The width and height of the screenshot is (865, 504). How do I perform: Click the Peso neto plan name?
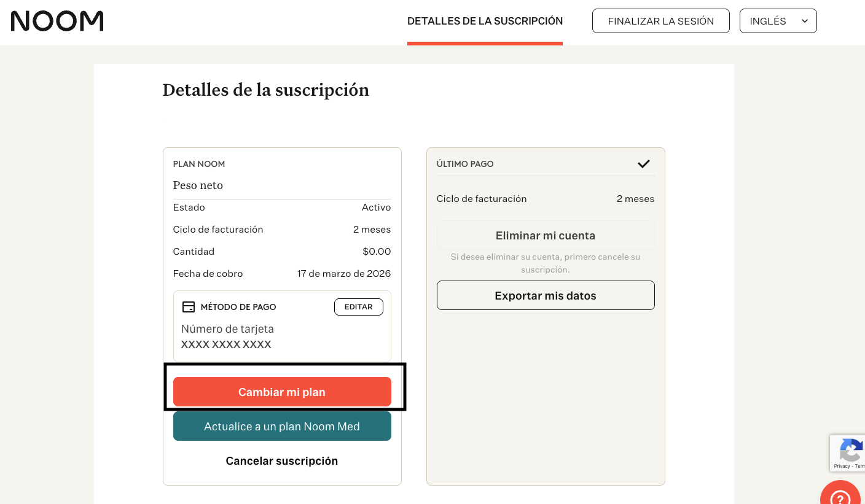(198, 185)
